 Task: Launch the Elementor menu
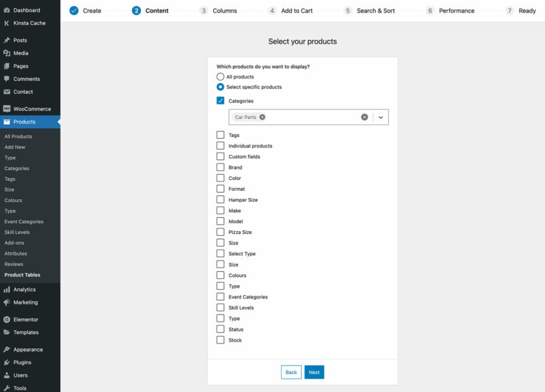click(x=27, y=319)
